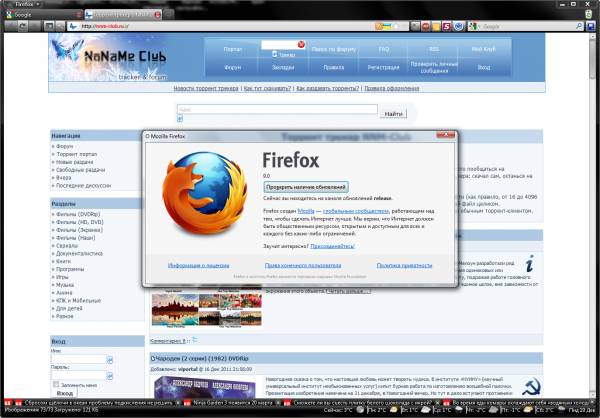The image size is (600, 418).
Task: Click the blue downloads toolbar icon
Action: 591,26
